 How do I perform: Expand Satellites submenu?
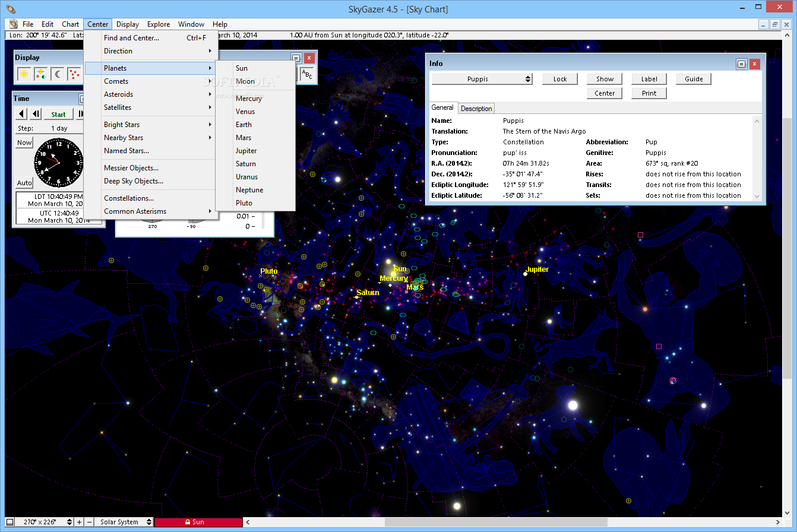150,107
